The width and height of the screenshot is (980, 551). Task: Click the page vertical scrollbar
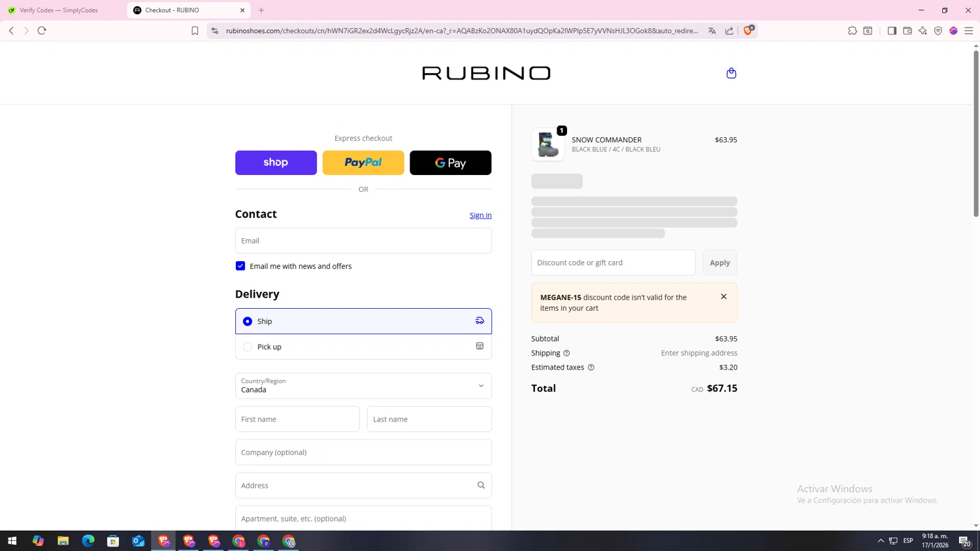point(976,134)
